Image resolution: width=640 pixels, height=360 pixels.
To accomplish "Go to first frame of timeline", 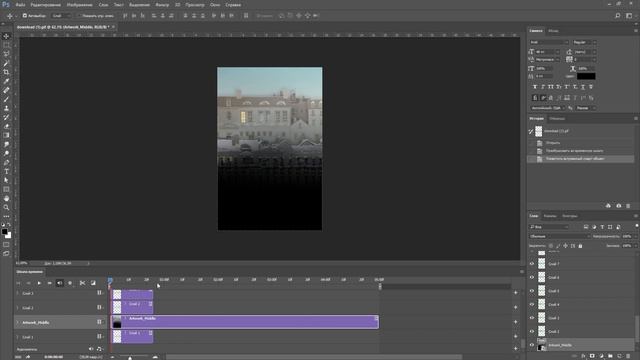I will click(18, 283).
